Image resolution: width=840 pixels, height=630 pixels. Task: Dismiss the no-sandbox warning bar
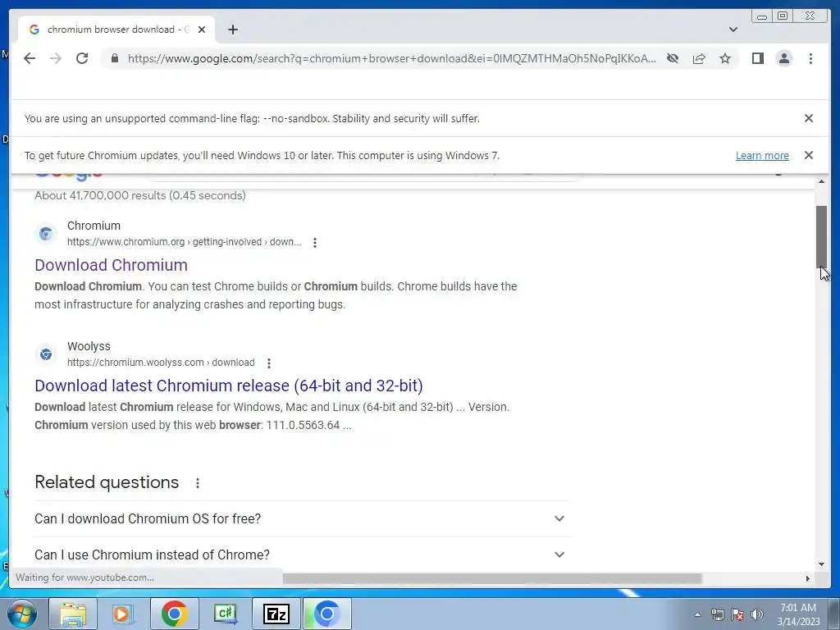point(808,118)
